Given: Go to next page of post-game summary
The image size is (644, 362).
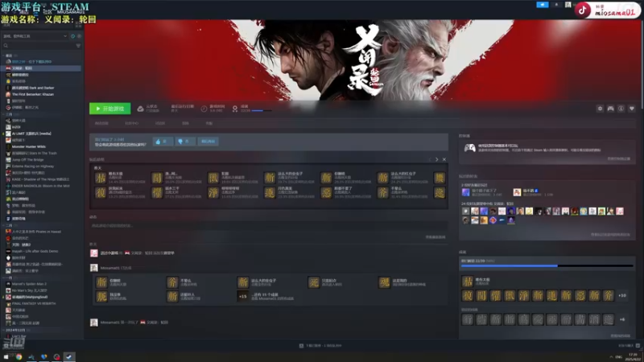Looking at the screenshot, I should pos(436,159).
